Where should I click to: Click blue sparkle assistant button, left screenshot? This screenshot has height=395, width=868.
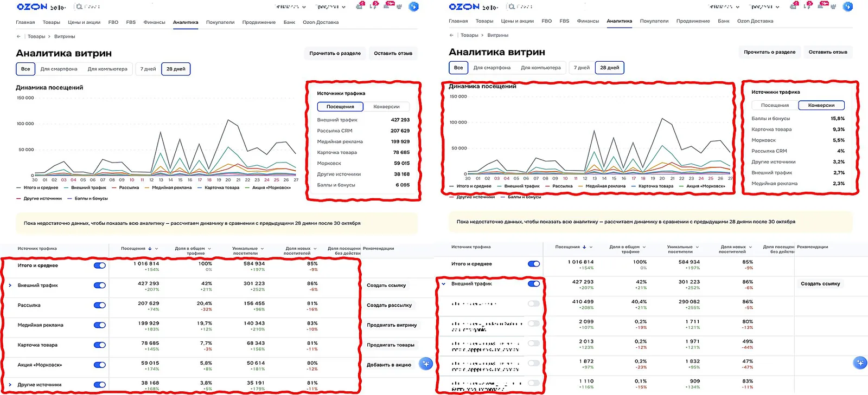click(x=426, y=364)
